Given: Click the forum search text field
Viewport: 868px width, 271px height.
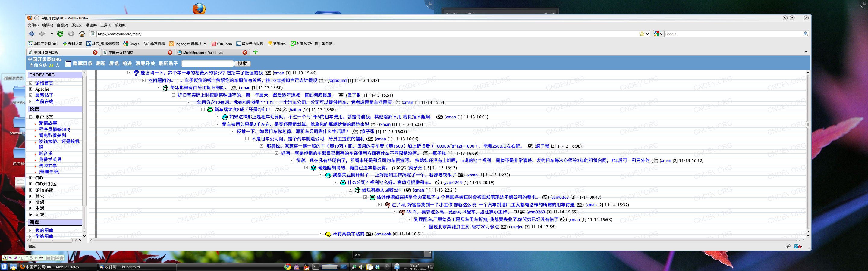Looking at the screenshot, I should (207, 63).
